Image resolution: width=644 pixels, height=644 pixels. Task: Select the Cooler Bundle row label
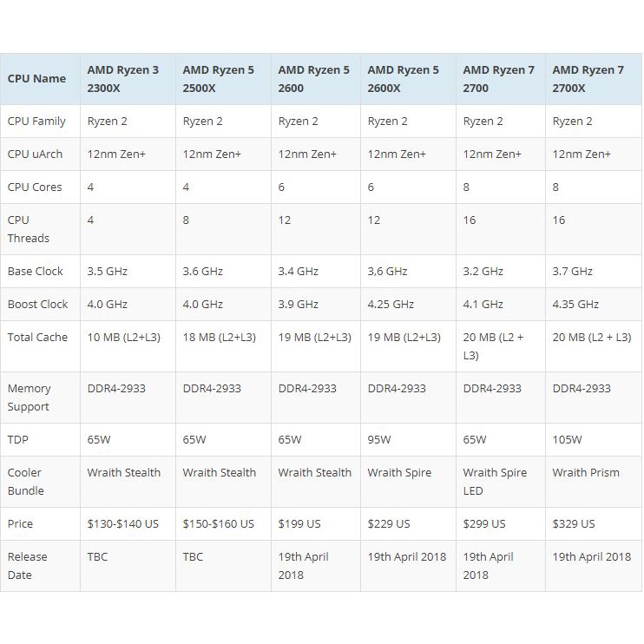[x=25, y=482]
